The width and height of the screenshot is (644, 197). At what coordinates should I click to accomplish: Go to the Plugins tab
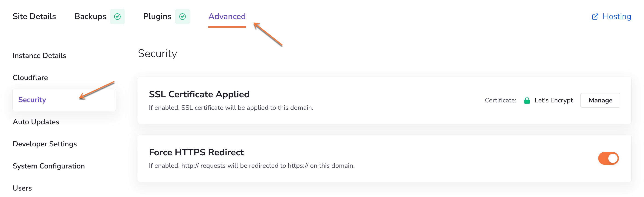click(157, 17)
